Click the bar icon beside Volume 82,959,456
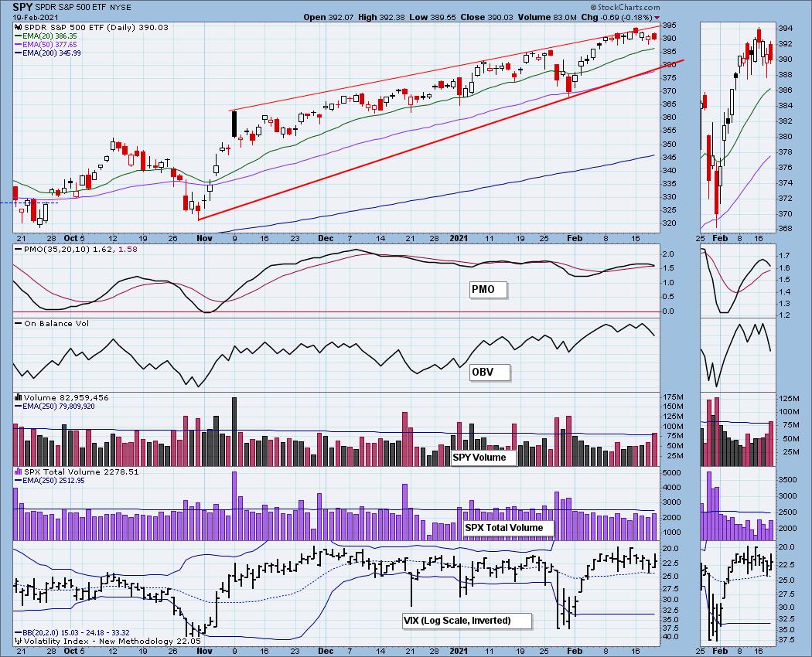This screenshot has height=657, width=812. 18,397
